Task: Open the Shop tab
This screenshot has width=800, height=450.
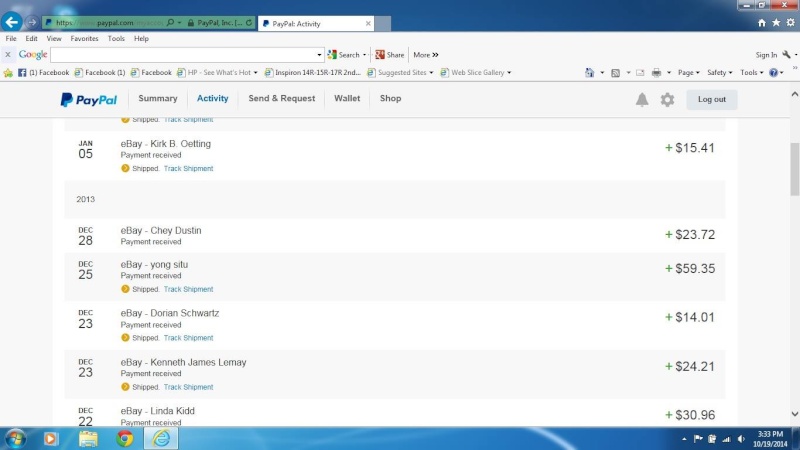Action: click(x=390, y=98)
